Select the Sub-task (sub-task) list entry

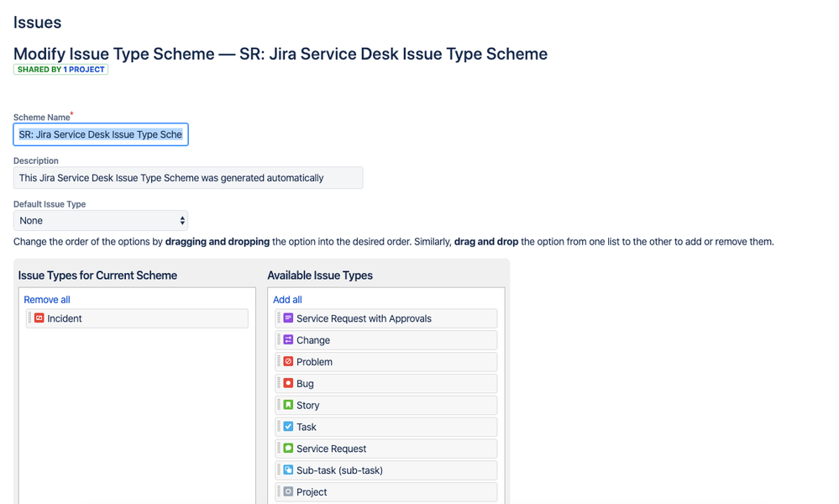385,470
